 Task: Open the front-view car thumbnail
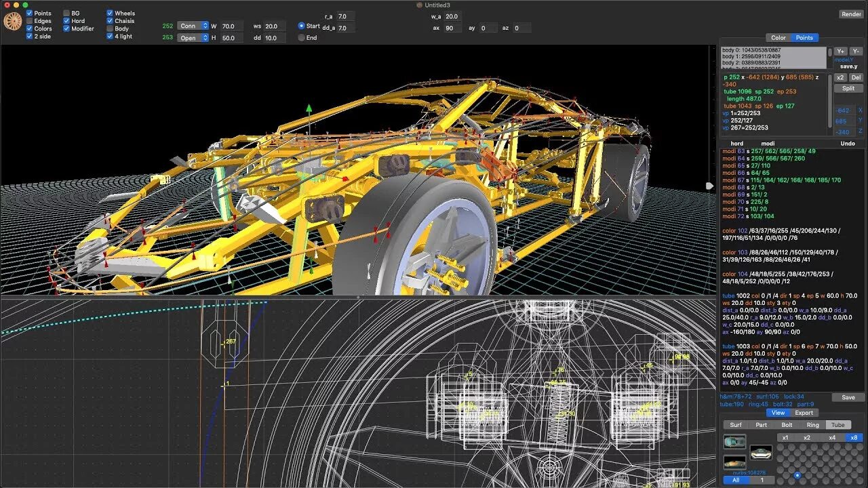pos(761,451)
